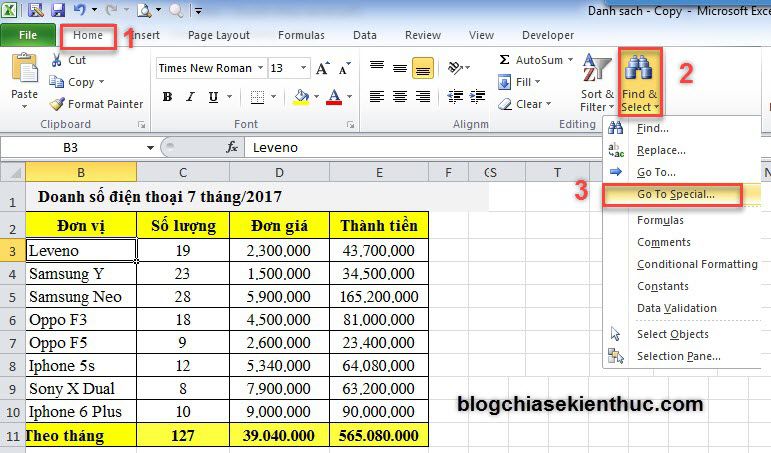This screenshot has height=453, width=771.
Task: Switch to the Home tab
Action: [x=88, y=35]
